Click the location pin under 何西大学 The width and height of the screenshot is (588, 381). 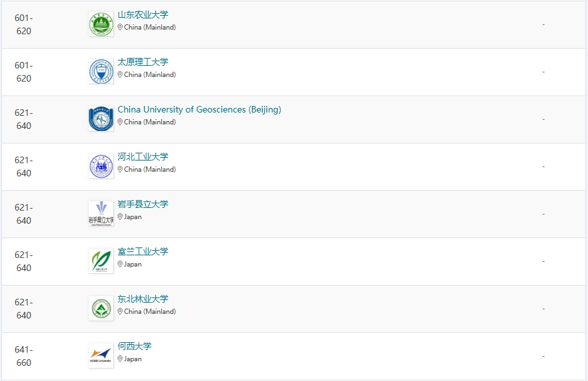tap(120, 359)
